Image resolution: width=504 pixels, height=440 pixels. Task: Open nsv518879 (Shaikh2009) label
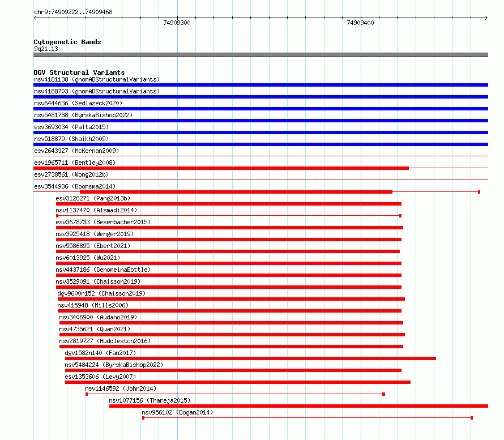pos(71,139)
